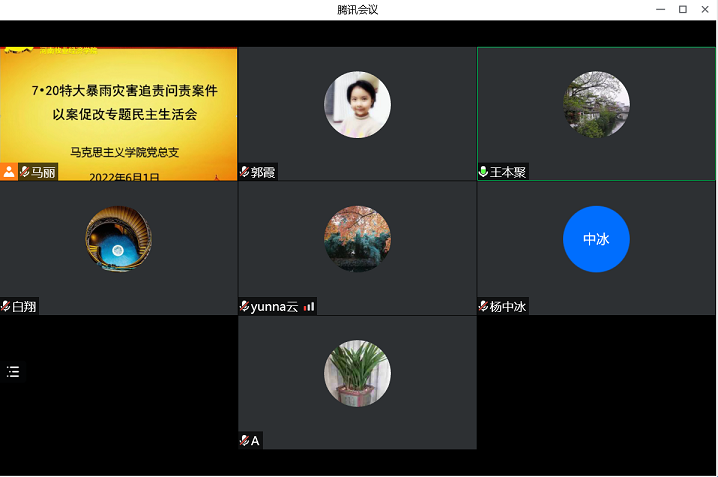Click yunna云's muted microphone icon
The image size is (718, 477).
245,306
